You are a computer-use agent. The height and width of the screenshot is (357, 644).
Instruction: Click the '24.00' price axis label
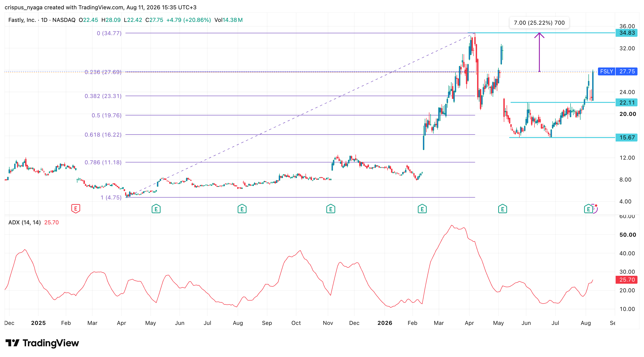tap(627, 92)
